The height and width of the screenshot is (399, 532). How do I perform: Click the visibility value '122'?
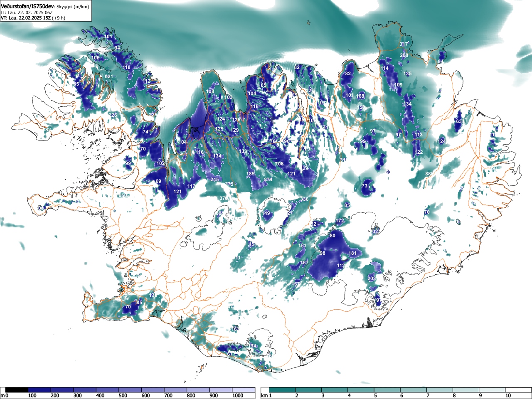[419, 152]
